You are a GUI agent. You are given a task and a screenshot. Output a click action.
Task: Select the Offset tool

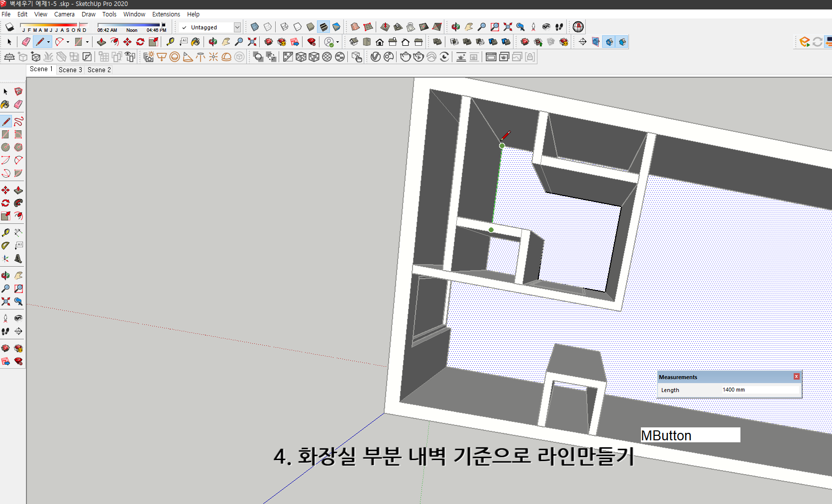154,42
